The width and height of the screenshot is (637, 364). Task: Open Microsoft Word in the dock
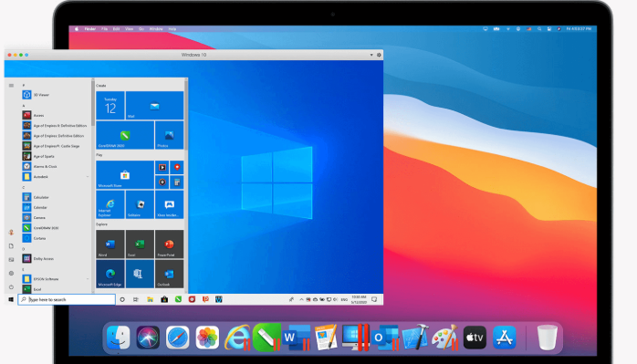(x=297, y=338)
